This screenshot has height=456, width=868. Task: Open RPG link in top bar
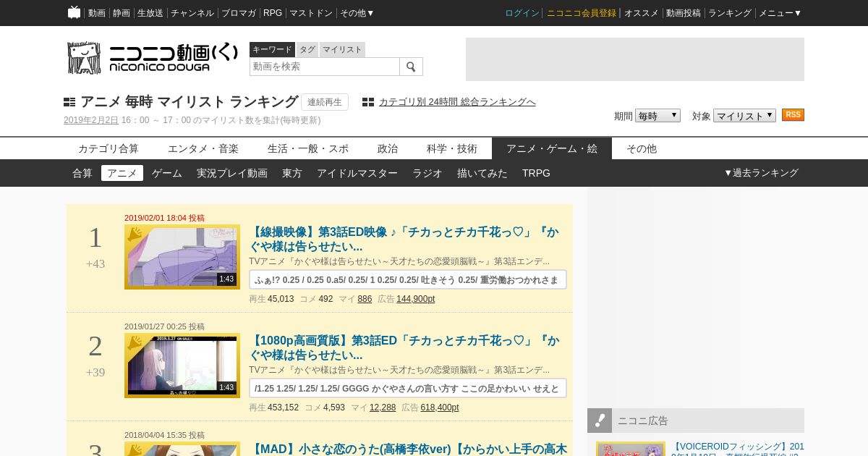pos(273,13)
